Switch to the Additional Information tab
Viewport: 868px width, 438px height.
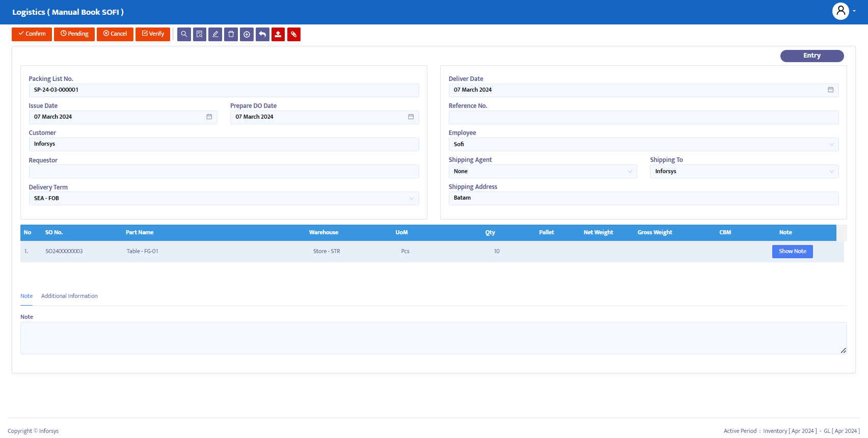point(69,296)
